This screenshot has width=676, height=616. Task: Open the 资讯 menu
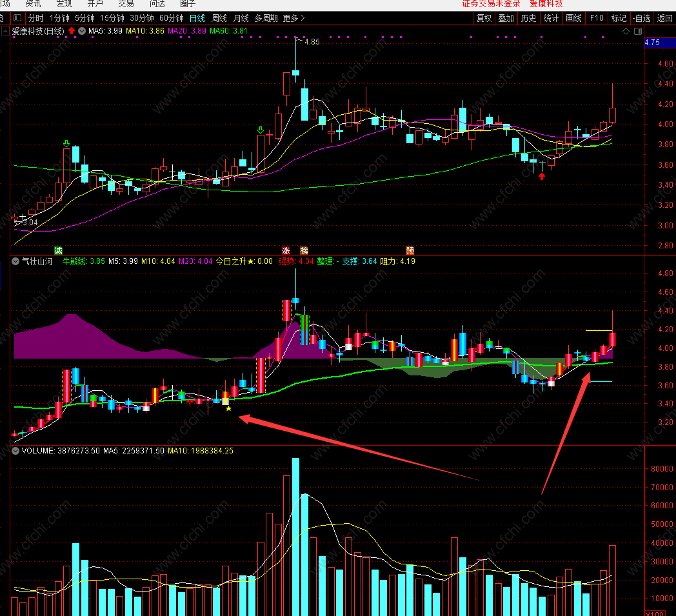[33, 4]
